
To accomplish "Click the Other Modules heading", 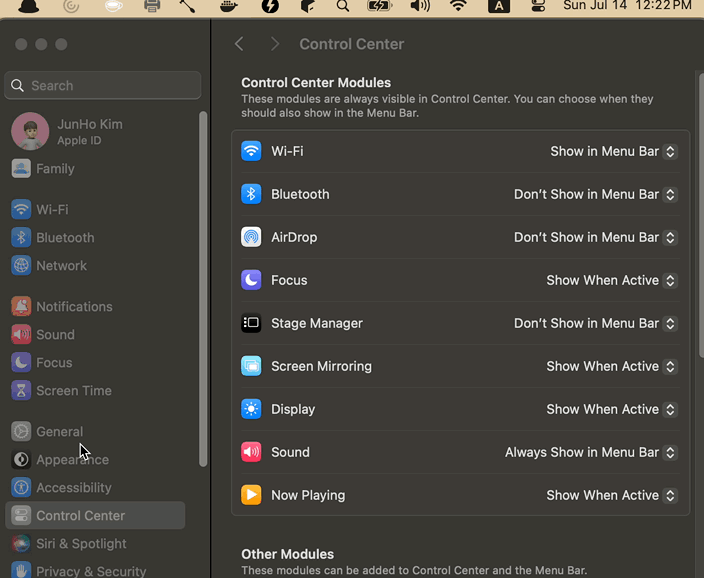I will click(288, 554).
